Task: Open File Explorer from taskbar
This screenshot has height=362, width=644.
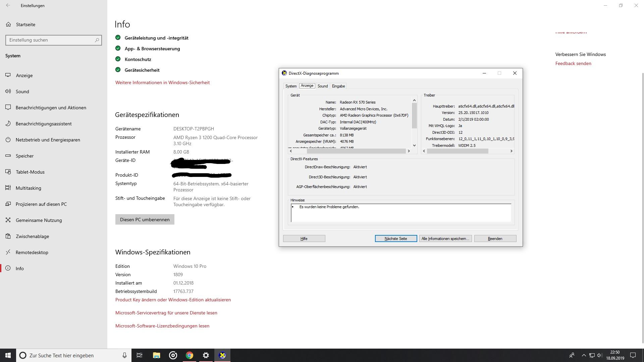Action: tap(156, 355)
